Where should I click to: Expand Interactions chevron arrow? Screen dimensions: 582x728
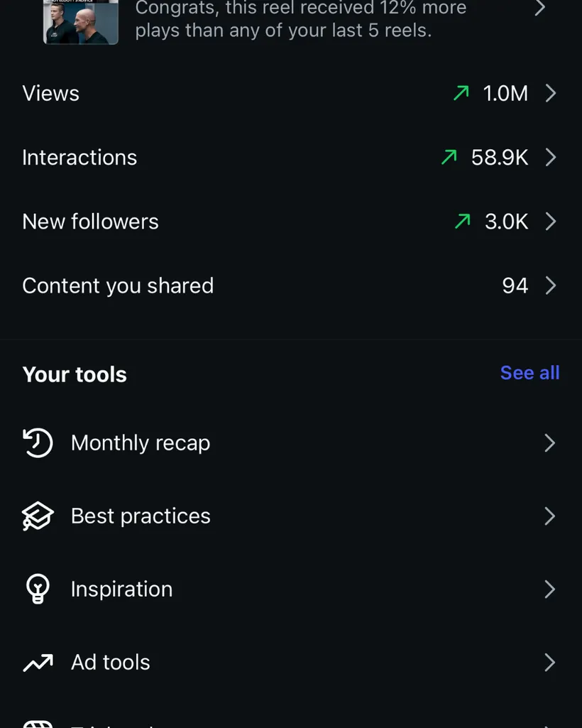click(x=551, y=157)
